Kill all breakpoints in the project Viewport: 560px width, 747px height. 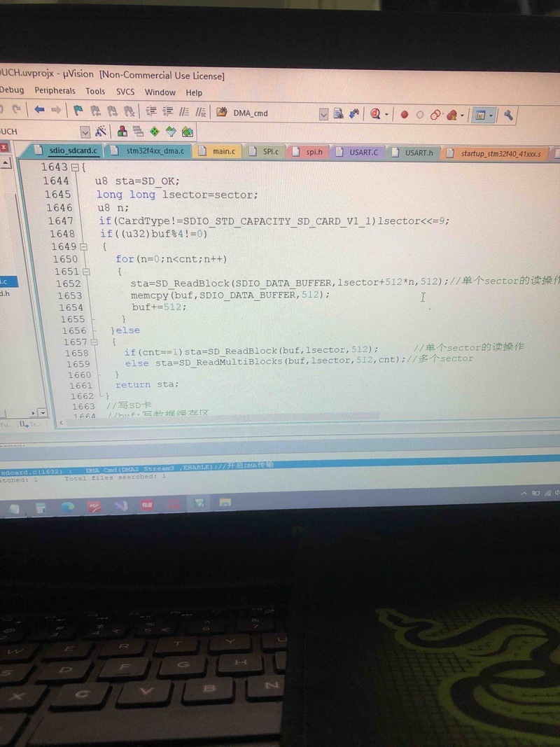click(x=451, y=116)
